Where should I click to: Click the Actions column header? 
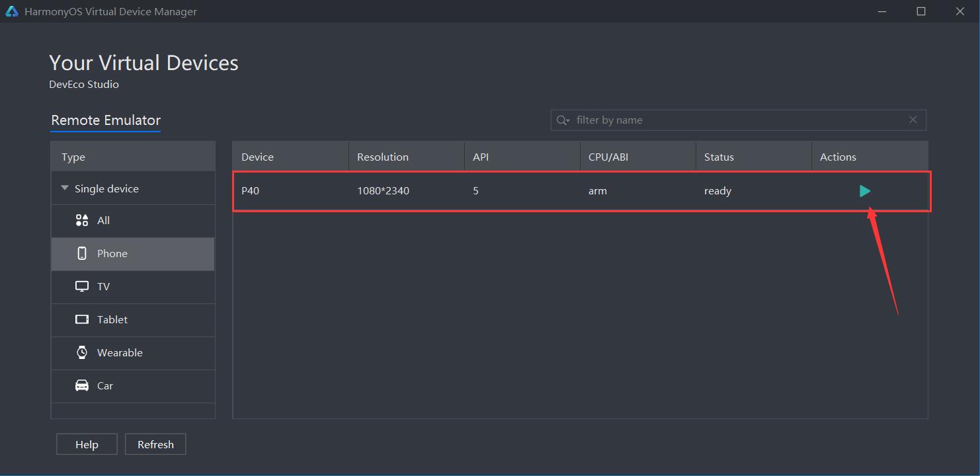(x=870, y=157)
